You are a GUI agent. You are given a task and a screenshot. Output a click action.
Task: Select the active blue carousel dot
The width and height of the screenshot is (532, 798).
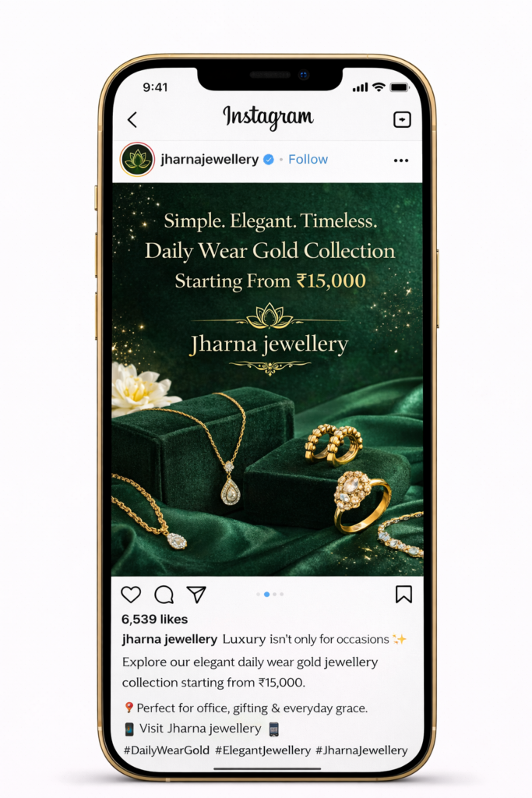pos(266,595)
